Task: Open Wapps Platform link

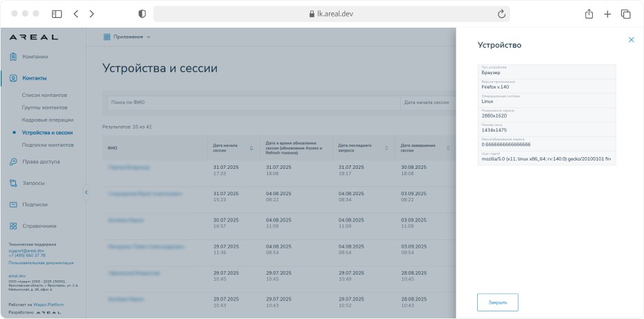Action: tap(48, 305)
